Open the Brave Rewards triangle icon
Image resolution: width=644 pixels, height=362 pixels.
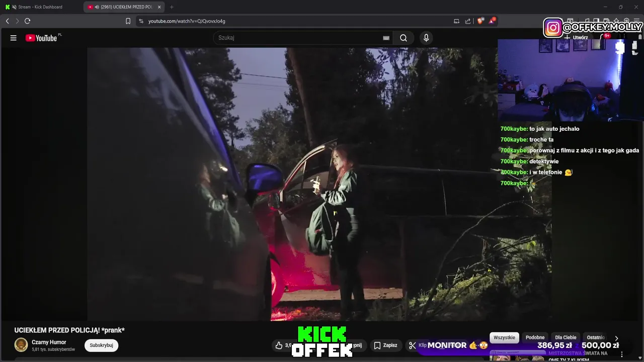pyautogui.click(x=492, y=21)
